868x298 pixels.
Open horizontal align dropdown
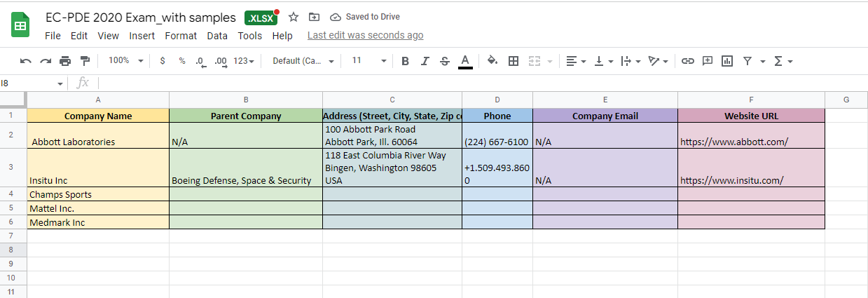pos(576,61)
